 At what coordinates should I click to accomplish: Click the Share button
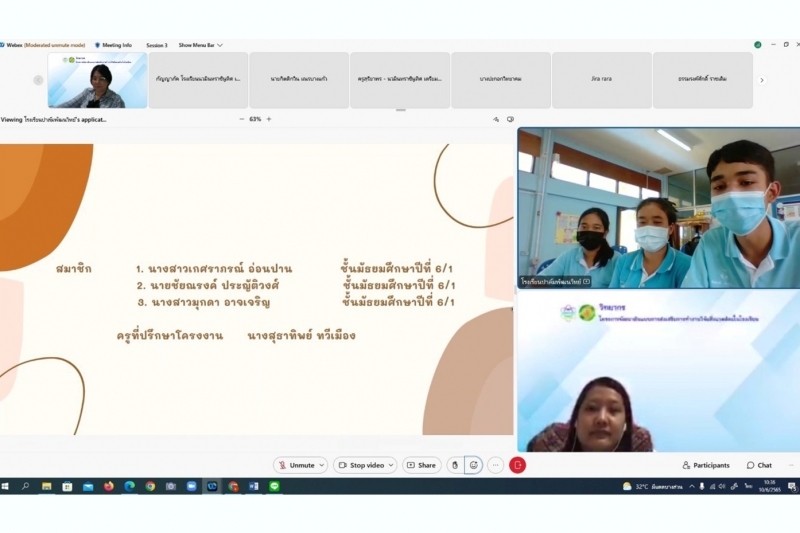click(x=421, y=465)
